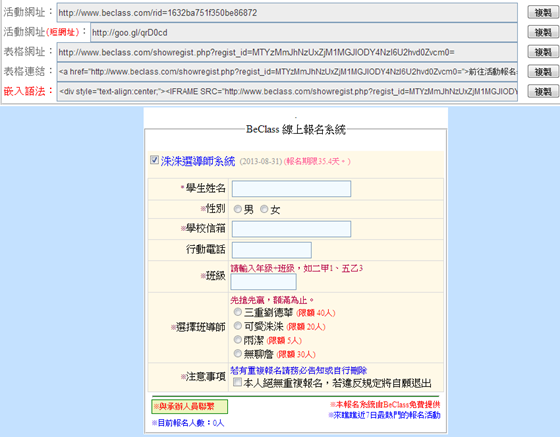Focus the 行動電話 input box
Viewport: 560px width, 437px height.
(x=272, y=250)
